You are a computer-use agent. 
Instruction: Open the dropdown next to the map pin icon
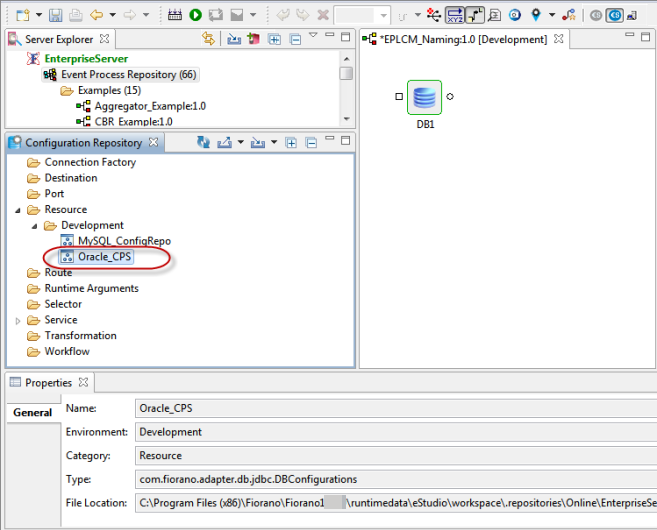click(x=552, y=16)
